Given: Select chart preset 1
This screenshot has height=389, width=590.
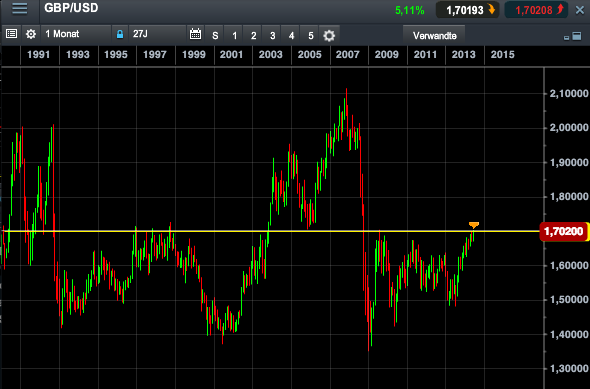Looking at the screenshot, I should 234,35.
